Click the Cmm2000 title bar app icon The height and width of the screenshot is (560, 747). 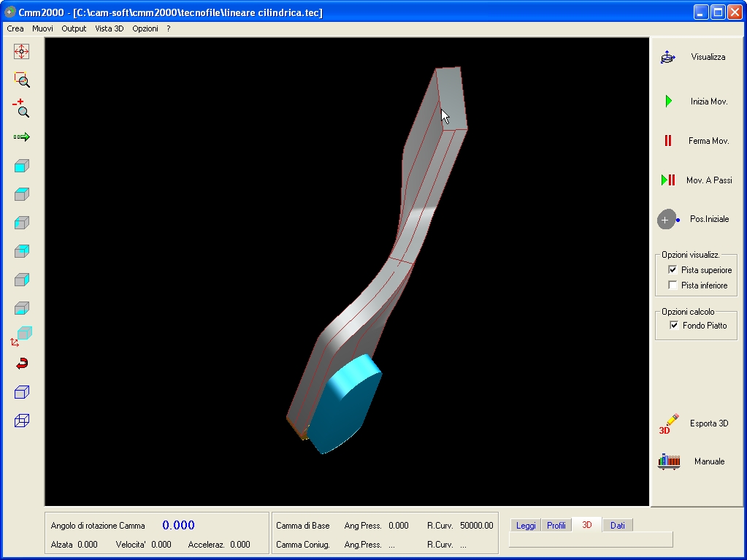[9, 12]
